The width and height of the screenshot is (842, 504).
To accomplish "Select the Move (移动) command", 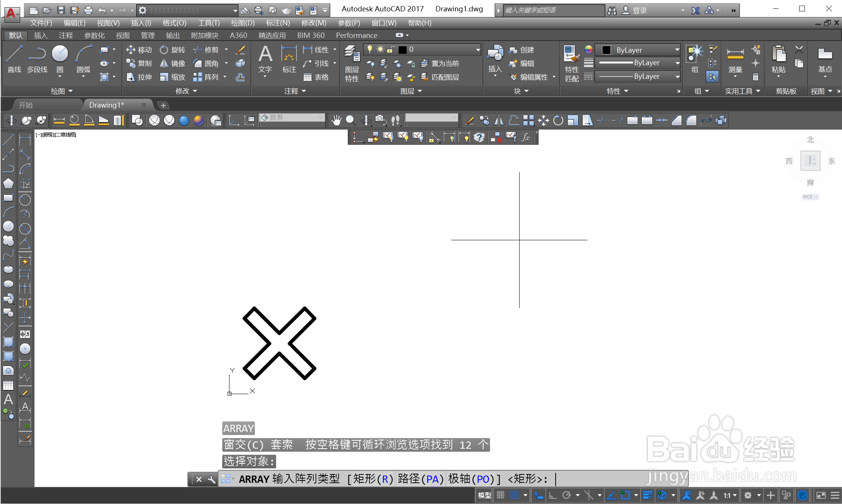I will point(139,50).
